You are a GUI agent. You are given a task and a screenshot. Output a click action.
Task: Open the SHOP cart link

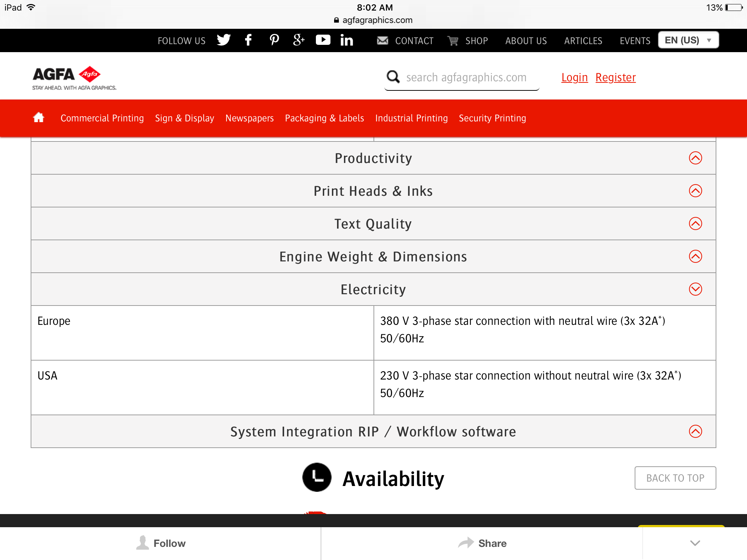click(x=468, y=41)
